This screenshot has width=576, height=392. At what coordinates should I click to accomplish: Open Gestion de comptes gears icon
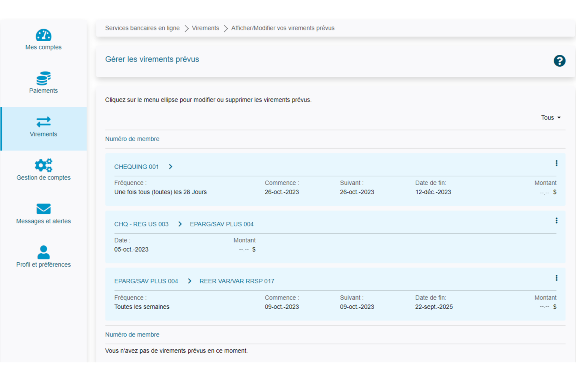point(43,165)
